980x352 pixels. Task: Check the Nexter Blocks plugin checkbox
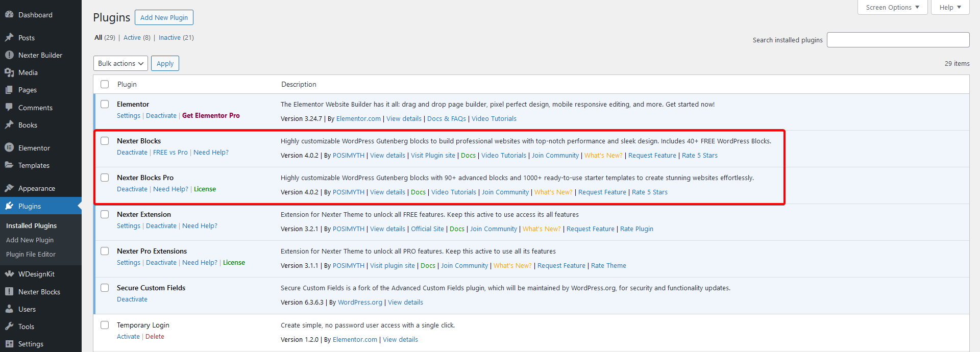(x=105, y=141)
